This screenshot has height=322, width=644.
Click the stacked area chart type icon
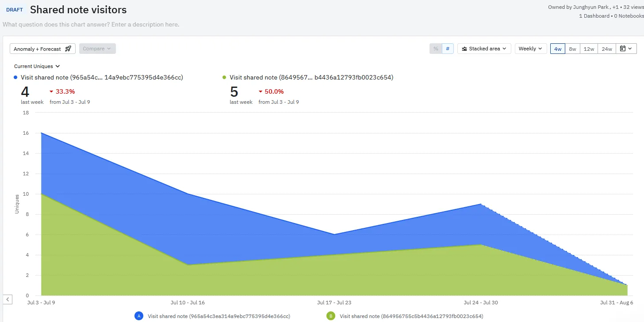464,49
